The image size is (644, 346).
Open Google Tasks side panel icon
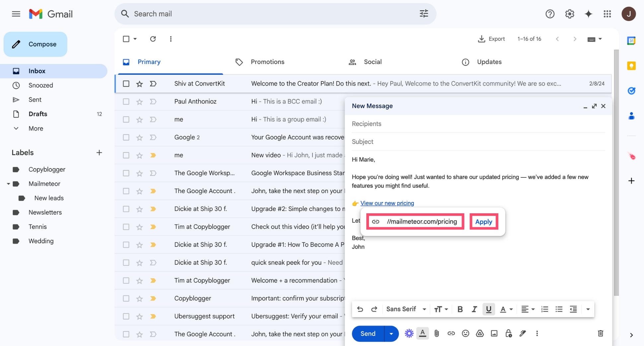(631, 91)
